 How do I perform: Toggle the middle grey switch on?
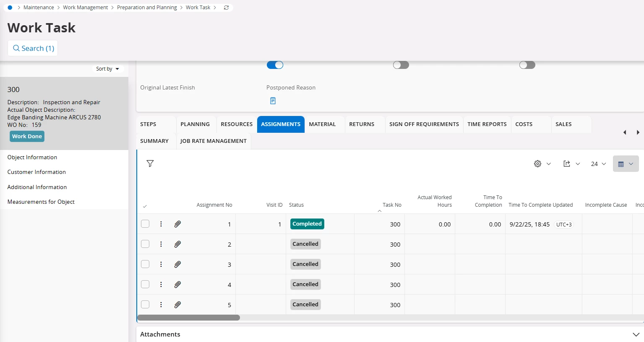tap(401, 65)
